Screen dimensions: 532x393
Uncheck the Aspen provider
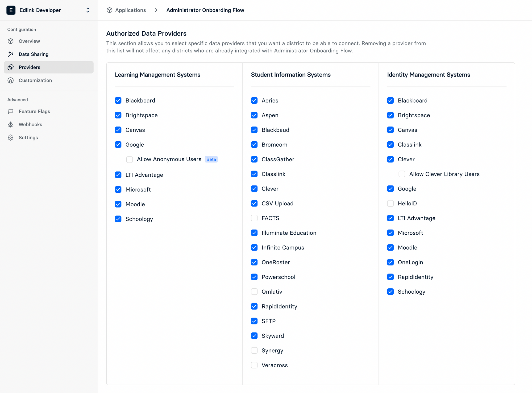click(x=254, y=115)
